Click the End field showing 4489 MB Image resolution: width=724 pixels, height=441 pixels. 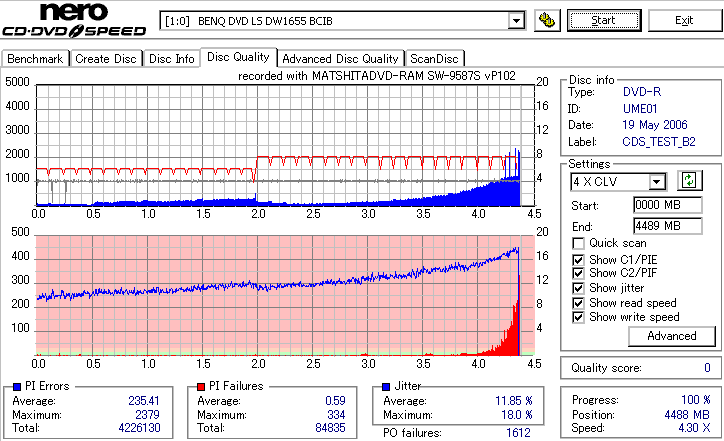tap(668, 226)
